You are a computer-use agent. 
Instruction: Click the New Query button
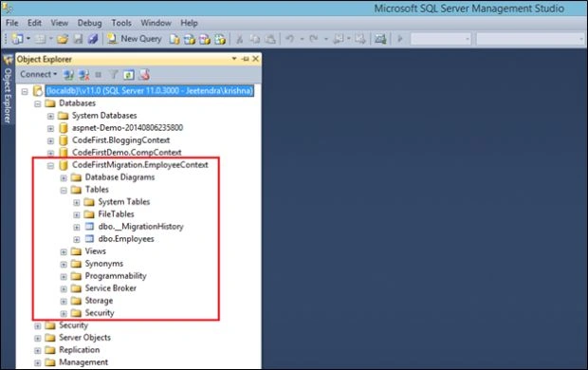pos(134,39)
